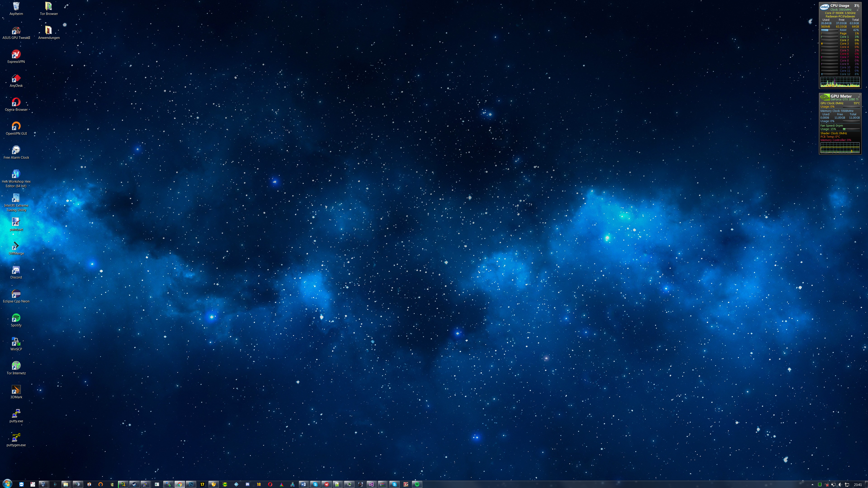Image resolution: width=868 pixels, height=488 pixels.
Task: Select the OpenVPN GUI shortcut
Action: coord(16,128)
